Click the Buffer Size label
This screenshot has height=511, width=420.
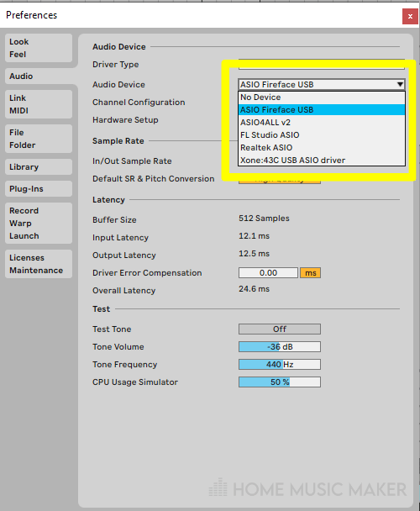tap(114, 219)
